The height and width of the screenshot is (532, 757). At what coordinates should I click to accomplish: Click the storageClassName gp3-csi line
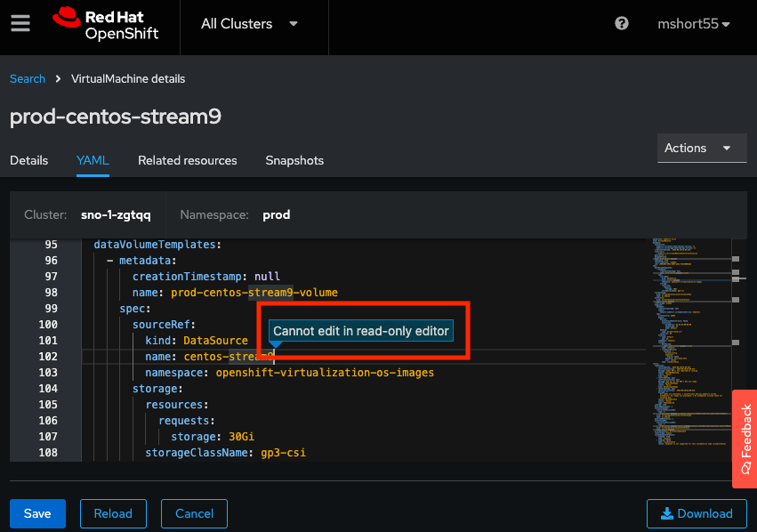click(x=226, y=453)
